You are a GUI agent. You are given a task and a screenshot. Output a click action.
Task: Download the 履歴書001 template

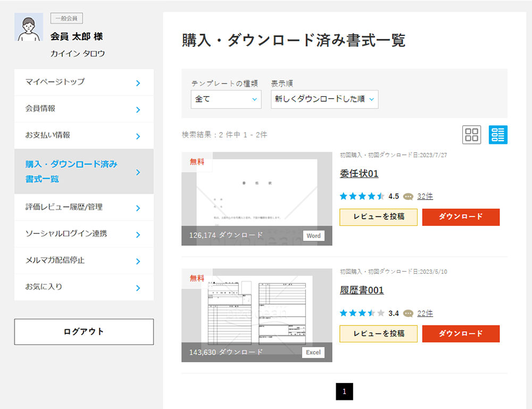click(461, 334)
